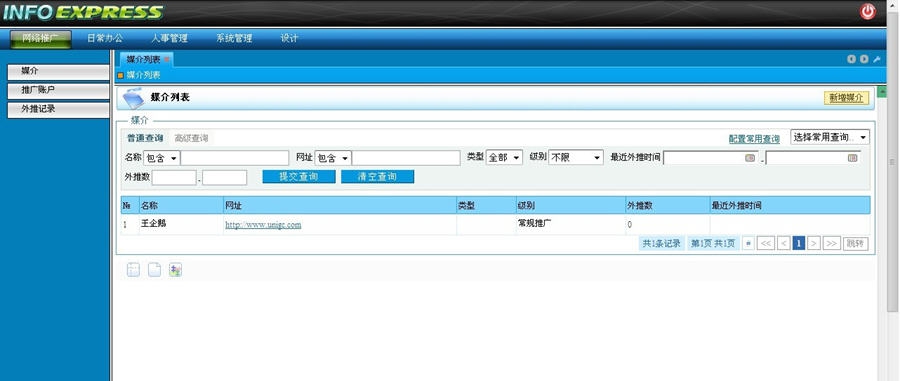Go to next page with > button
900x381 pixels.
point(813,243)
